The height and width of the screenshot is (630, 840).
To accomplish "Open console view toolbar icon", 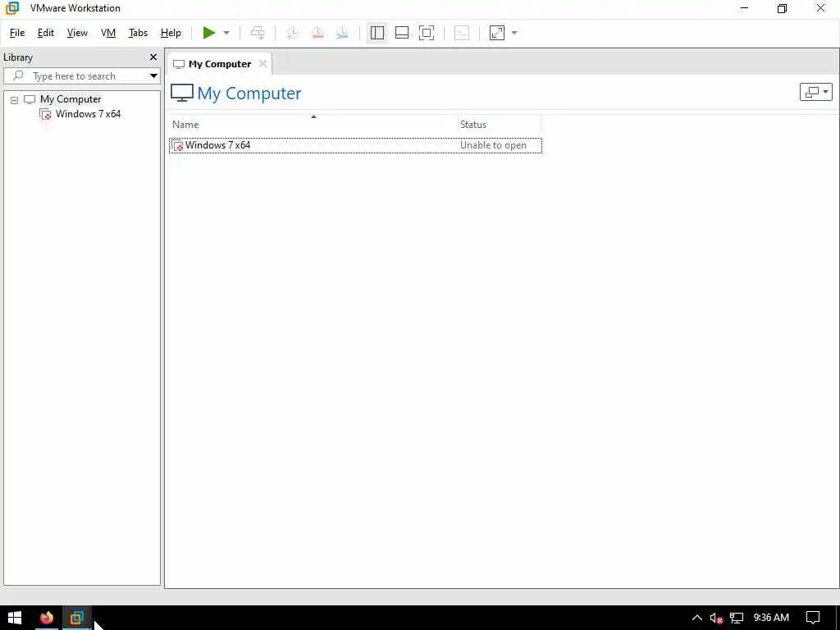I will tap(462, 33).
